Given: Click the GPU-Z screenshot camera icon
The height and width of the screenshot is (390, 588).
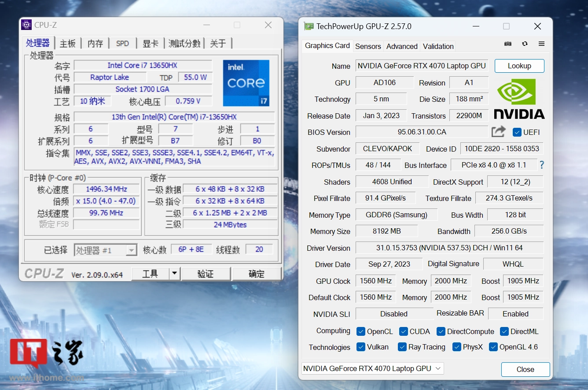Looking at the screenshot, I should (508, 44).
